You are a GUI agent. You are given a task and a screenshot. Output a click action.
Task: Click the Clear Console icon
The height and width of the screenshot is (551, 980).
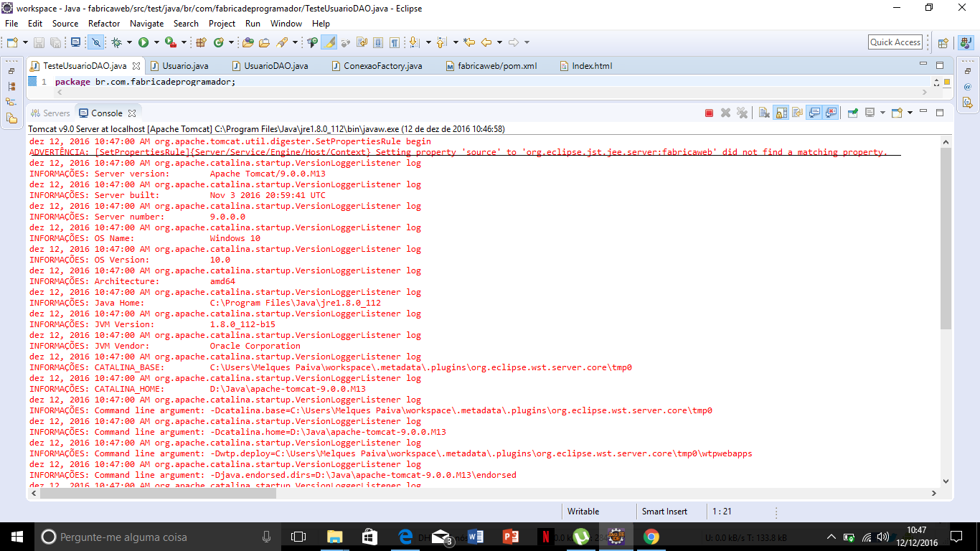764,113
